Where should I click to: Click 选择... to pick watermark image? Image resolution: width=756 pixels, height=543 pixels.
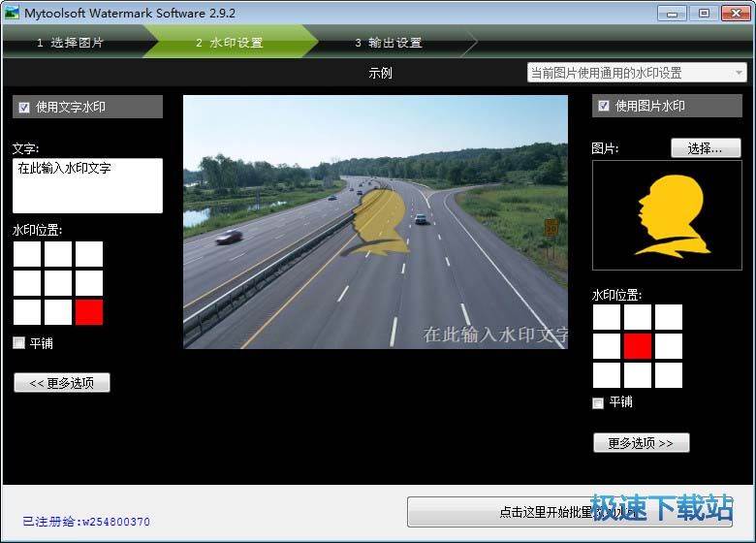tap(705, 148)
